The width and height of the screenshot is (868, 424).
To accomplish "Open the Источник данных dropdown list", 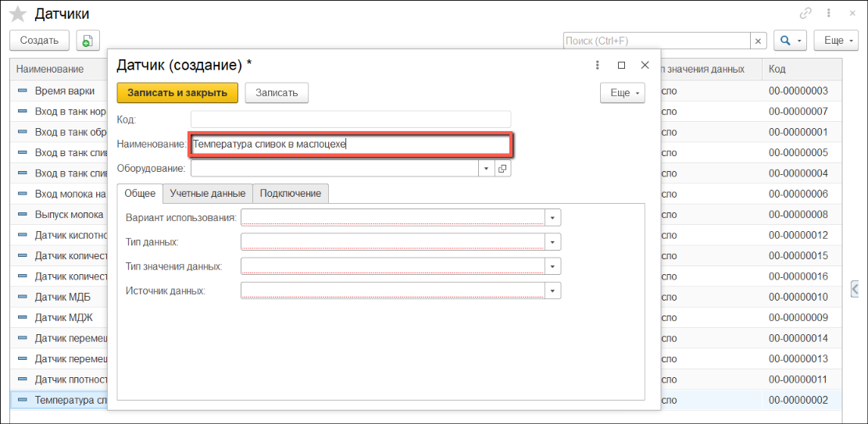I will 553,290.
